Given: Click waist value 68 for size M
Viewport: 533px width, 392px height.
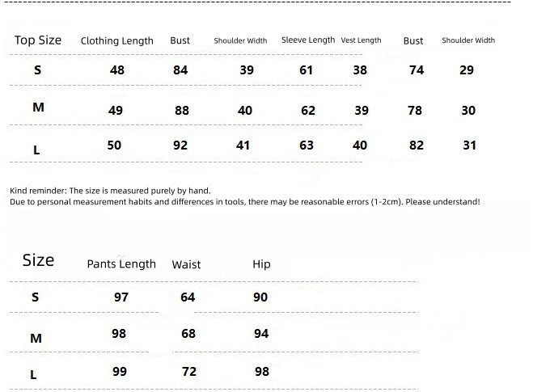Looking at the screenshot, I should click(188, 334).
